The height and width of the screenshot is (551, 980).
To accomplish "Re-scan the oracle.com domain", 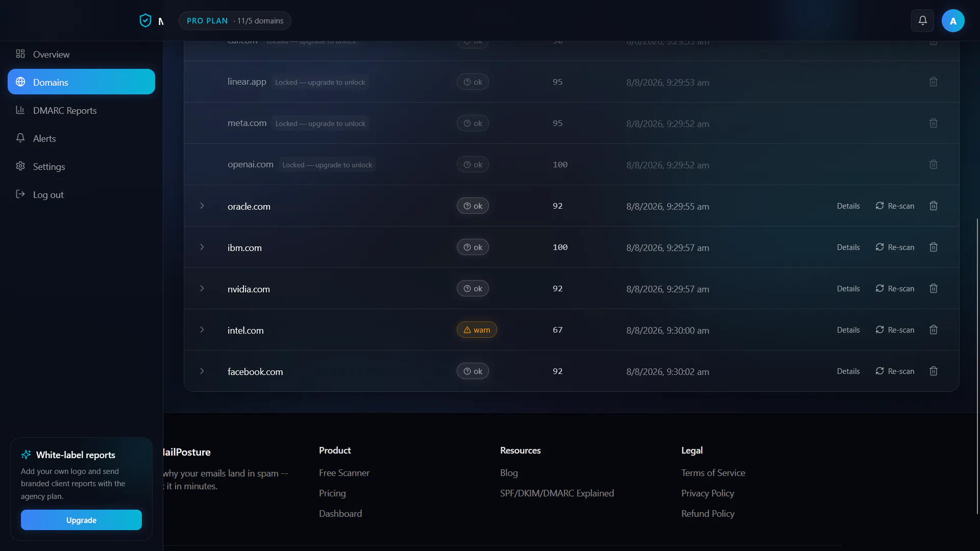I will (x=895, y=206).
